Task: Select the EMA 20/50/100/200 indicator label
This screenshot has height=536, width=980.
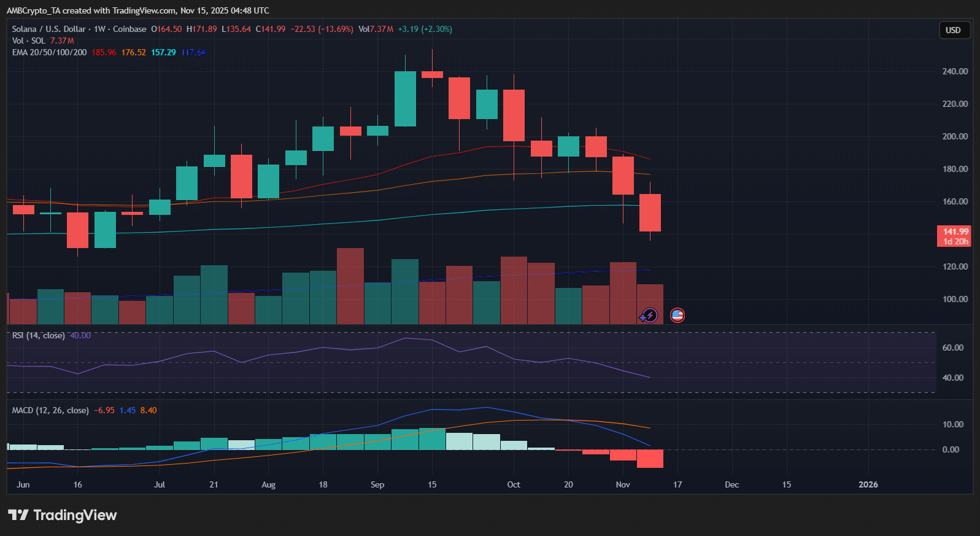Action: (x=49, y=52)
